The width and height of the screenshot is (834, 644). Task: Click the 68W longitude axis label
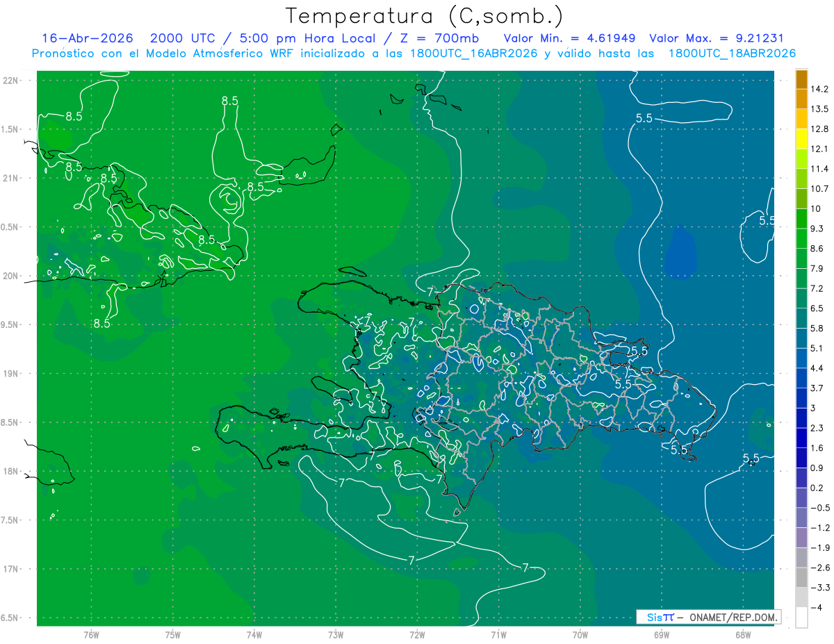[x=742, y=634]
